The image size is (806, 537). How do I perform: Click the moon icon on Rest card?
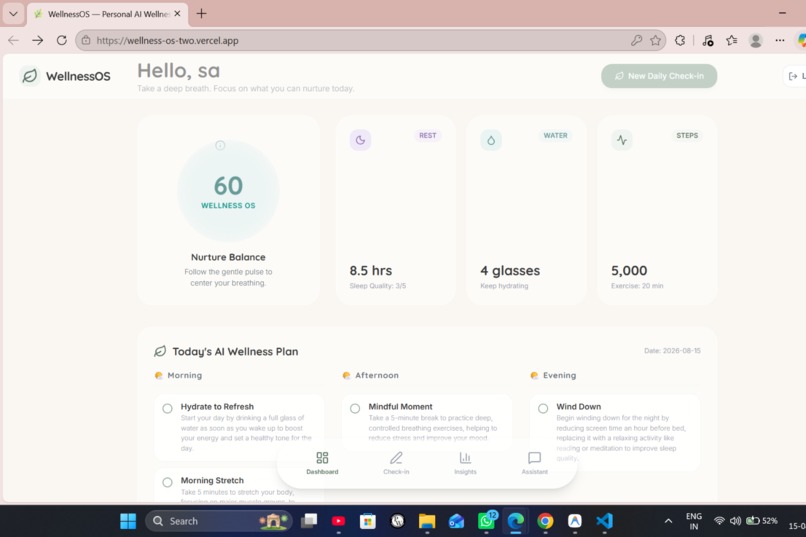[x=360, y=140]
